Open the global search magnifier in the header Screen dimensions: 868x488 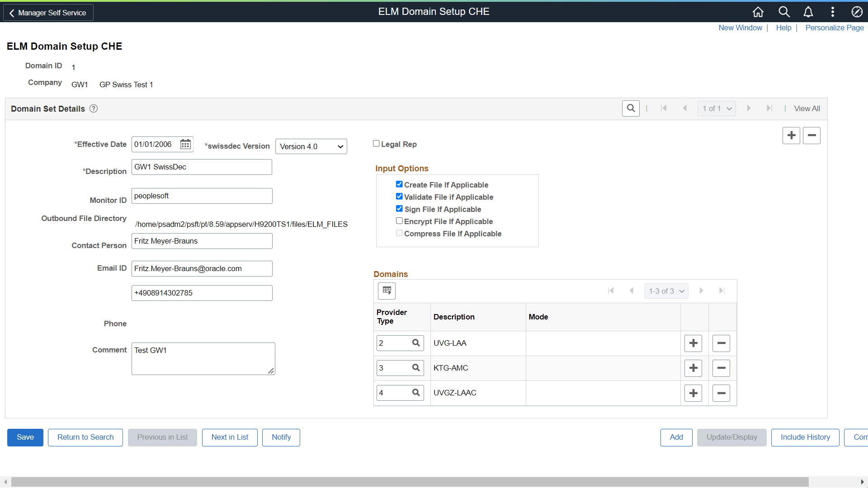click(784, 12)
